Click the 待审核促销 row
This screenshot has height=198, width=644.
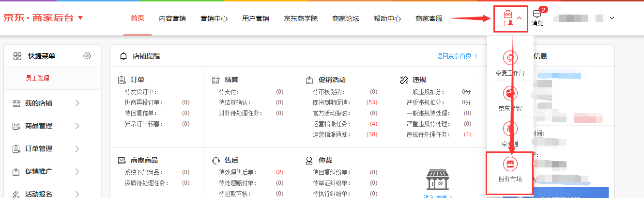(345, 92)
